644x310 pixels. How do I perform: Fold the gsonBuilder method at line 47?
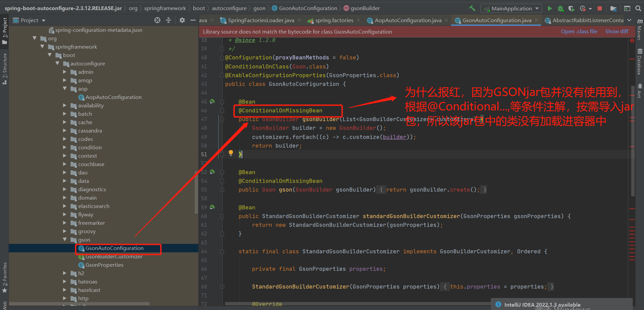click(222, 119)
